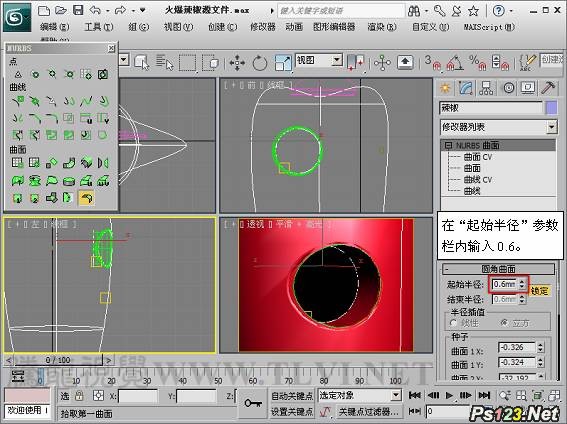
Task: Open the 修改器 menu
Action: point(263,27)
